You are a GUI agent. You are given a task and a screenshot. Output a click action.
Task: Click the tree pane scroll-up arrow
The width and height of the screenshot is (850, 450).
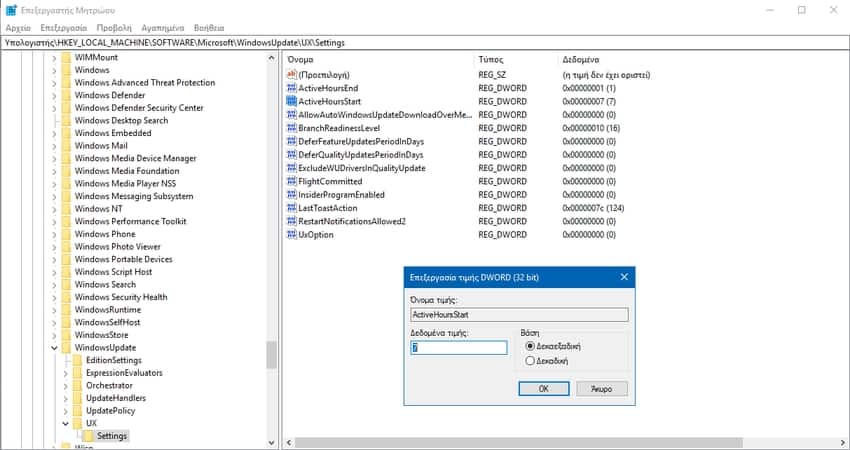click(272, 57)
